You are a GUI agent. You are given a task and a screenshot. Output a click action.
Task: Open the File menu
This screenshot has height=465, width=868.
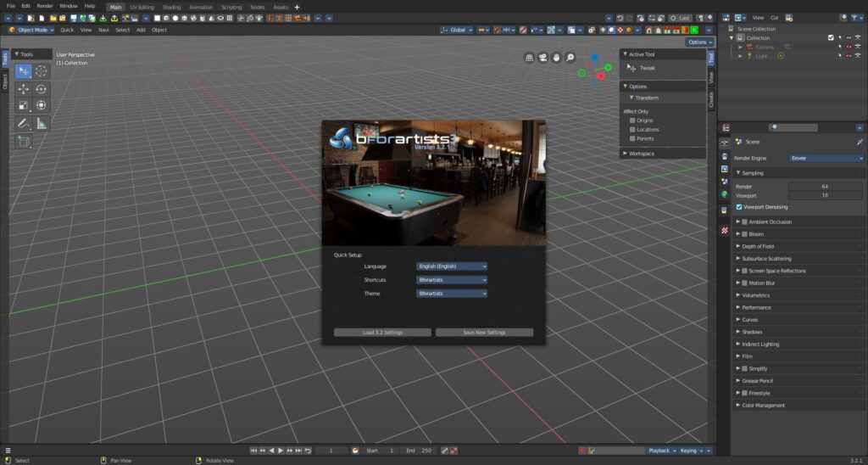pyautogui.click(x=10, y=6)
